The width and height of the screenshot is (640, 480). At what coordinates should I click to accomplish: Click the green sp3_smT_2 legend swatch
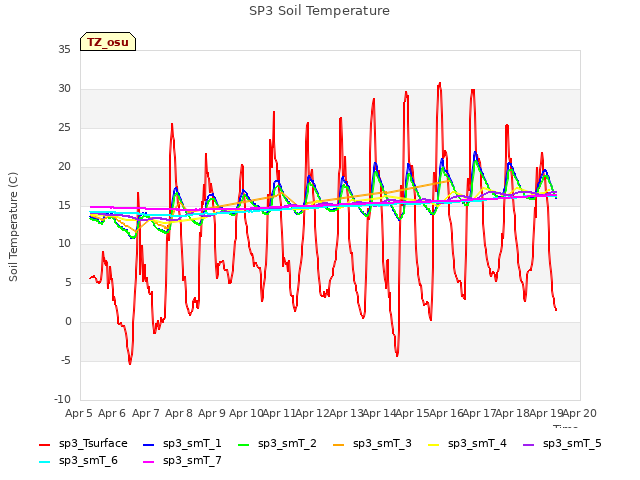point(244,444)
